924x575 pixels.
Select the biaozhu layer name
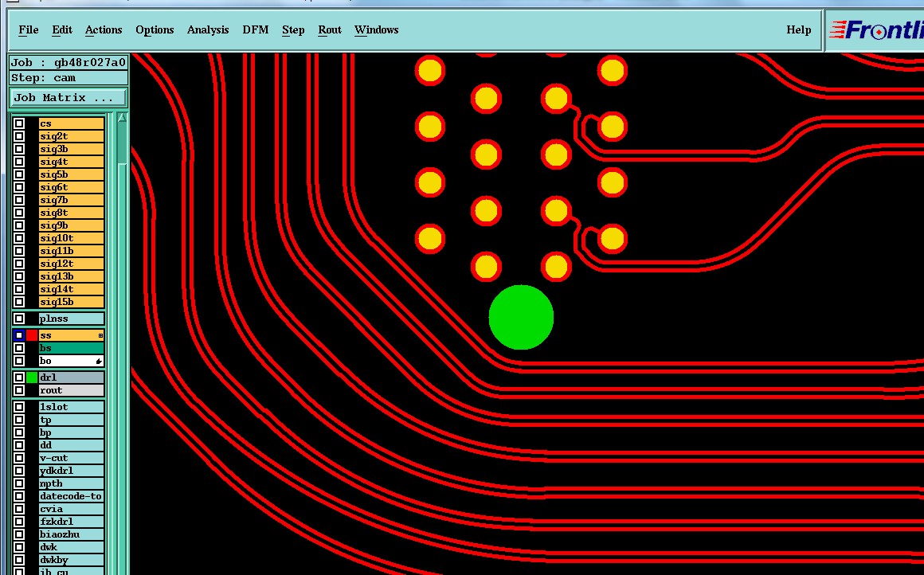72,534
